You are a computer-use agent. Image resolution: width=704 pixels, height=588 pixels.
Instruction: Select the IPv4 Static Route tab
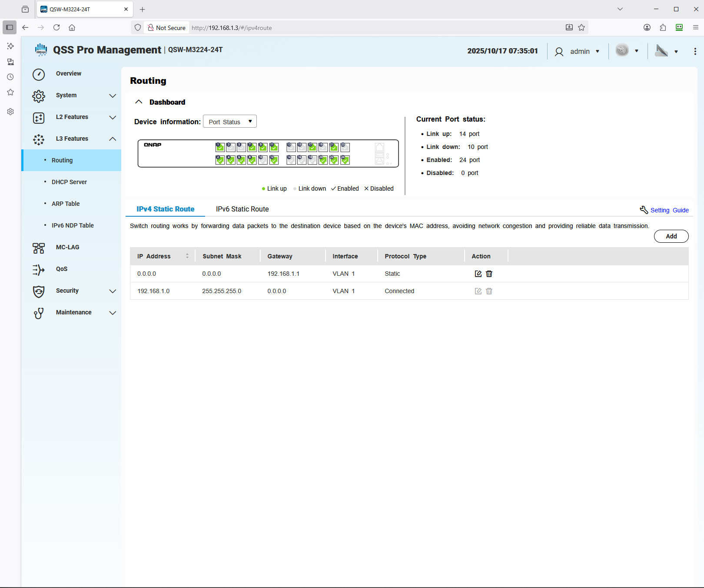tap(165, 209)
